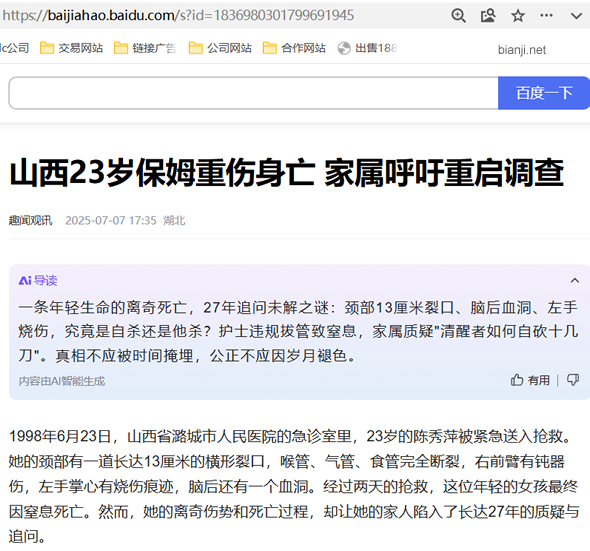This screenshot has height=551, width=590.
Task: Open the 交易网站 bookmark folder
Action: coord(71,48)
